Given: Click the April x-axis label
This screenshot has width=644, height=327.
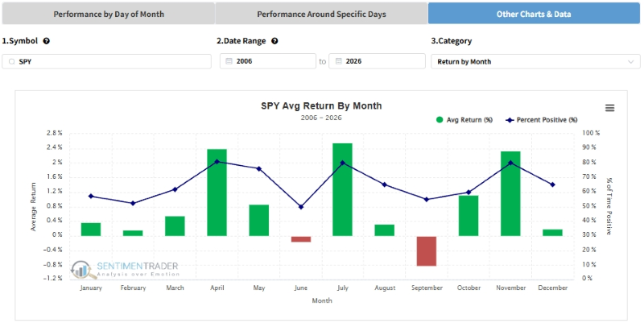Looking at the screenshot, I should pyautogui.click(x=217, y=288).
